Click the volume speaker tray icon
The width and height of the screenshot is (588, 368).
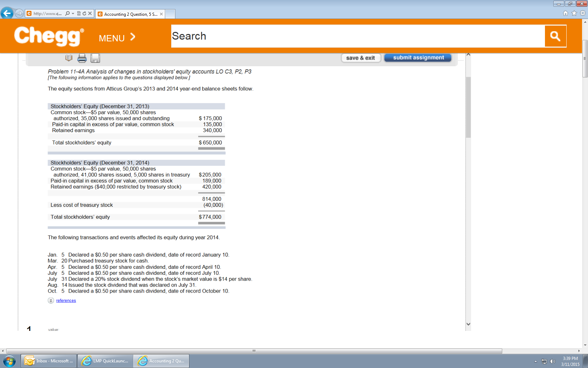(x=553, y=361)
